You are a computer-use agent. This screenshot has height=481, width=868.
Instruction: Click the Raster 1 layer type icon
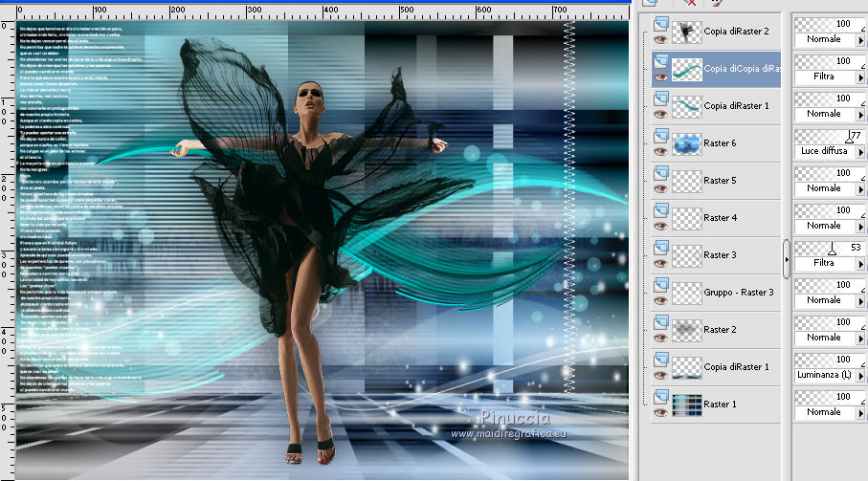click(x=660, y=395)
